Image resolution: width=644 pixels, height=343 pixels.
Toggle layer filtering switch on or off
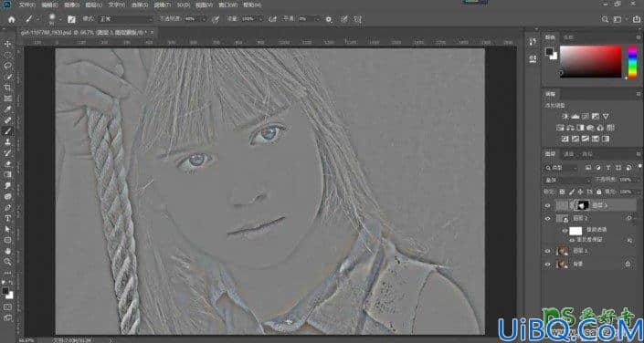tap(640, 166)
